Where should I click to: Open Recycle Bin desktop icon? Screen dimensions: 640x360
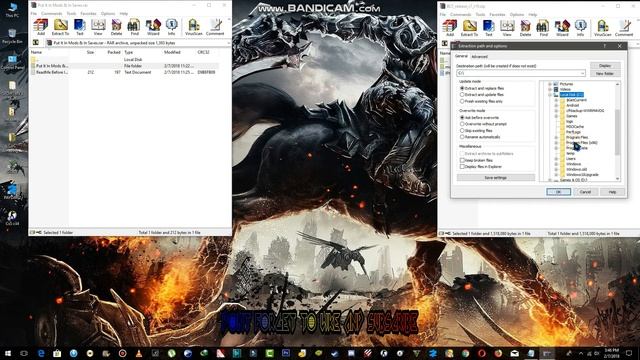pos(12,36)
